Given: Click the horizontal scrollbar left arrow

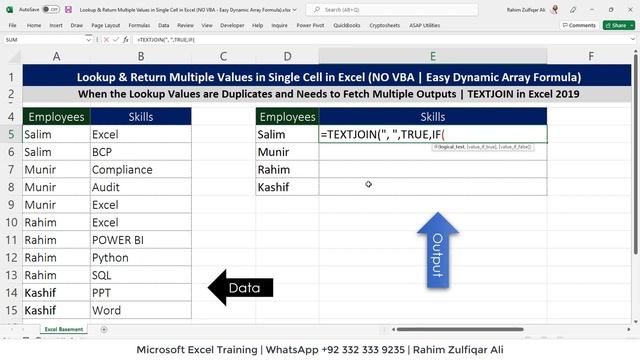Looking at the screenshot, I should 393,329.
